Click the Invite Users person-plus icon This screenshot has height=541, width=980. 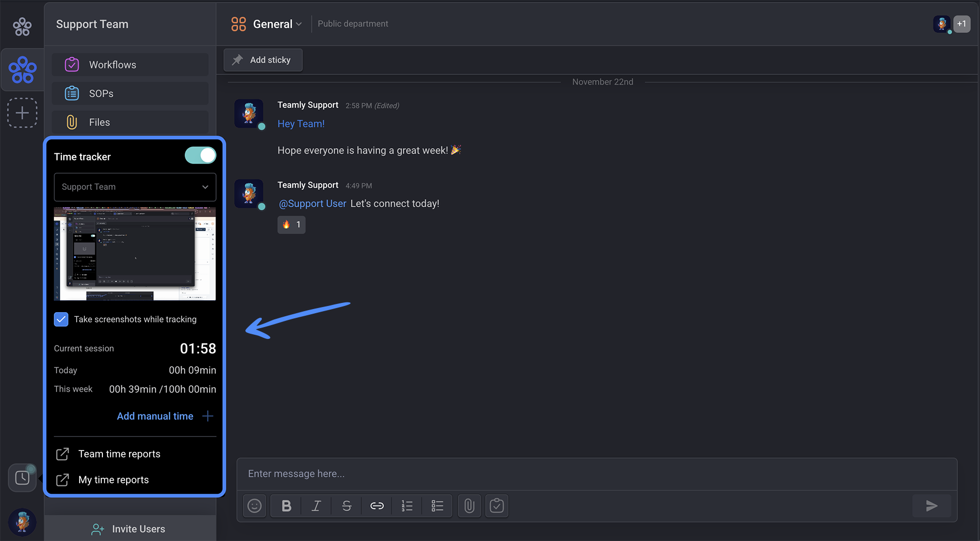click(97, 529)
